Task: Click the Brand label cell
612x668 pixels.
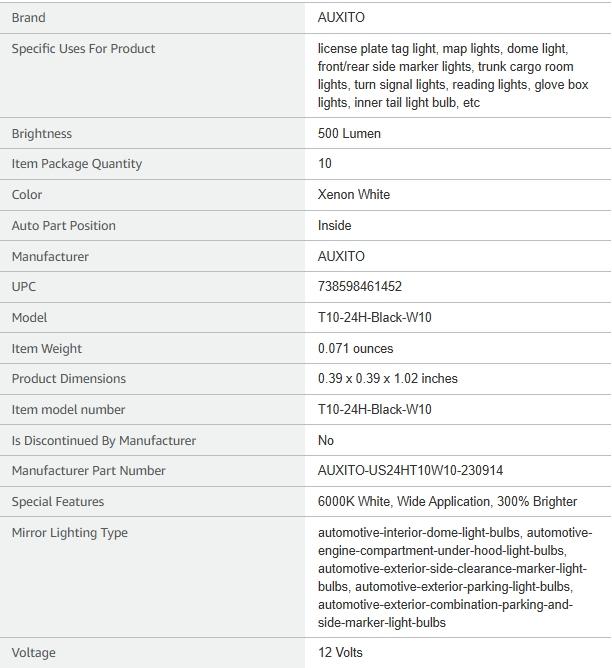Action: (x=29, y=17)
